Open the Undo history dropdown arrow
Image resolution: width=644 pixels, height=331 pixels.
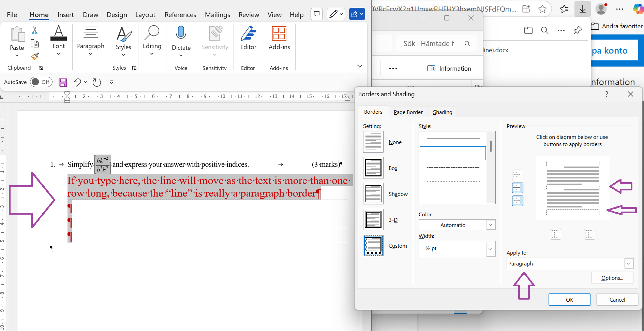pos(86,82)
